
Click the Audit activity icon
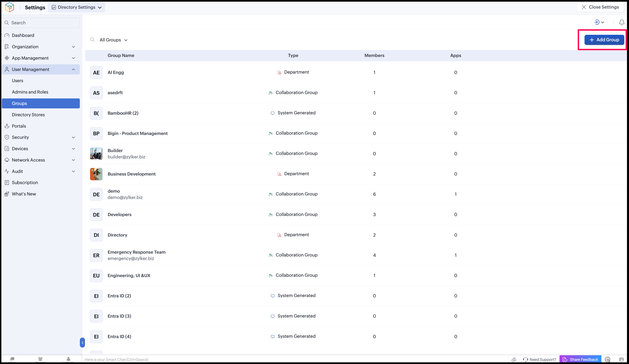(7, 171)
